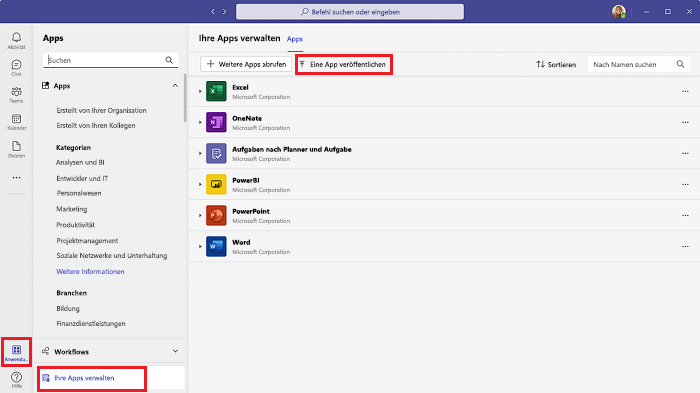Image resolution: width=700 pixels, height=393 pixels.
Task: Click Eine App veröffentlichen button
Action: (x=343, y=64)
